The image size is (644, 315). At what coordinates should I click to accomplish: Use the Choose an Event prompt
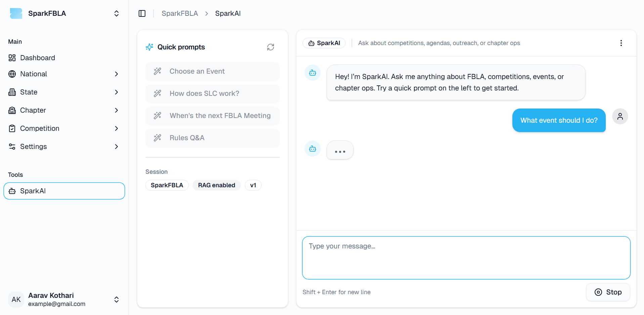coord(213,71)
